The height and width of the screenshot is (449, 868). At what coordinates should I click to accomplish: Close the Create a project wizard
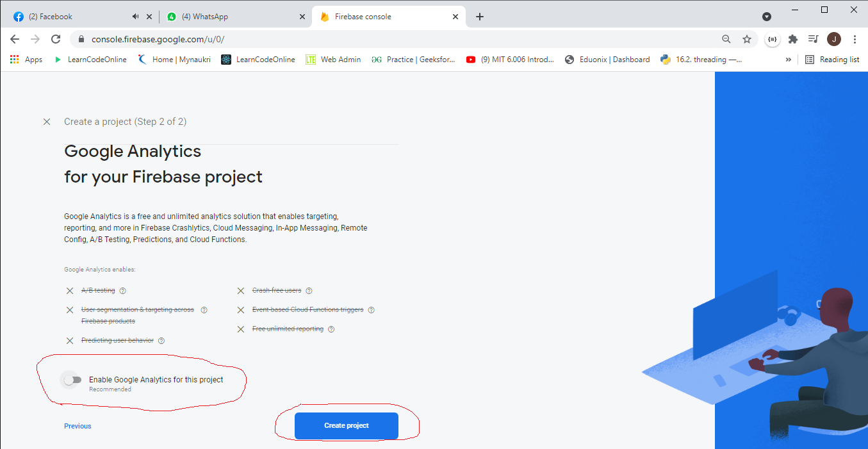(x=47, y=122)
